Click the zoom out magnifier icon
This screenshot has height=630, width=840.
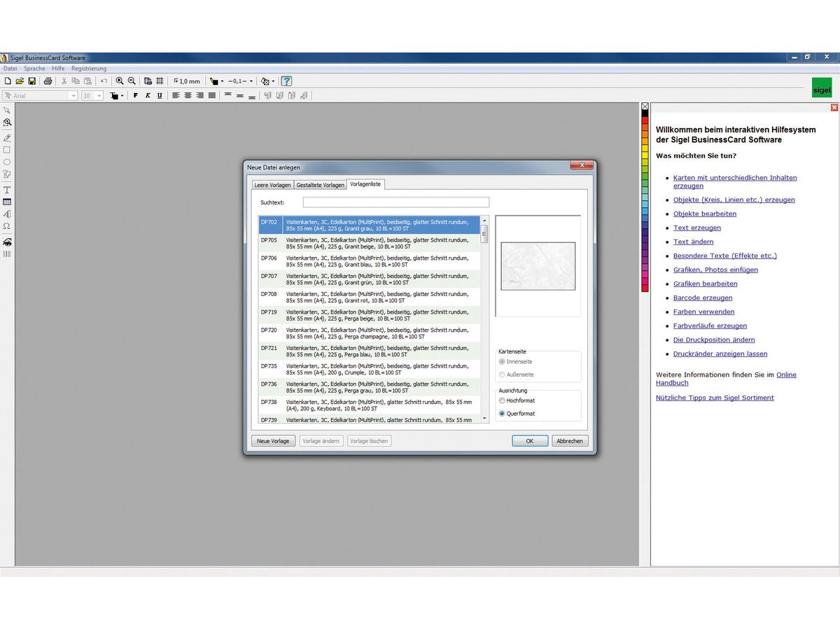coord(132,81)
